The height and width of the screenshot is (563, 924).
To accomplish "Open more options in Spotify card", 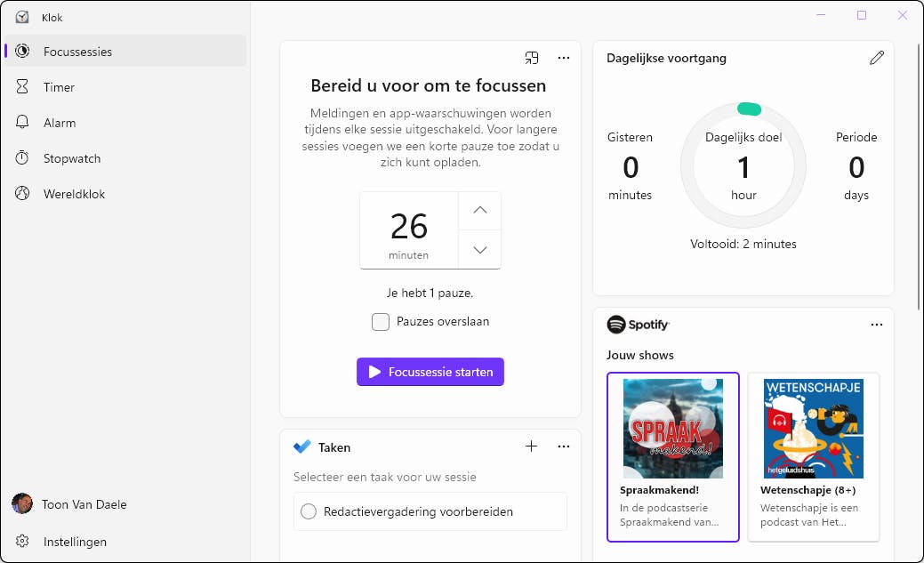I will (x=877, y=325).
